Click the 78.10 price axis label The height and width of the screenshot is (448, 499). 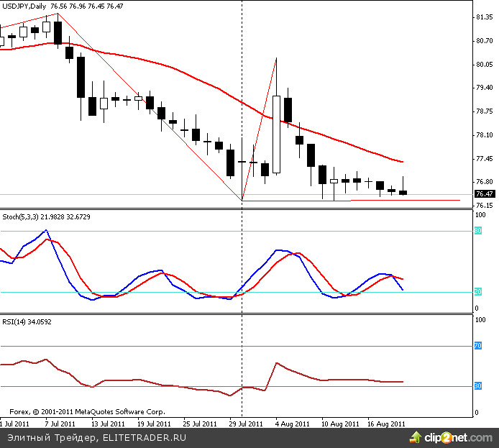point(484,135)
